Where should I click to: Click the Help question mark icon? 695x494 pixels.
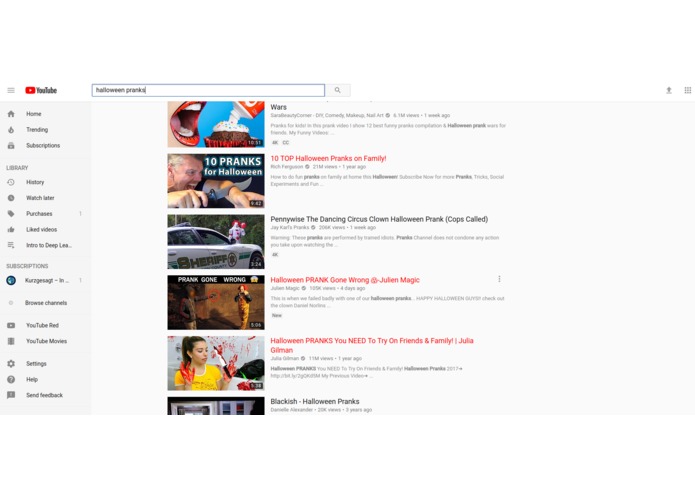click(11, 380)
